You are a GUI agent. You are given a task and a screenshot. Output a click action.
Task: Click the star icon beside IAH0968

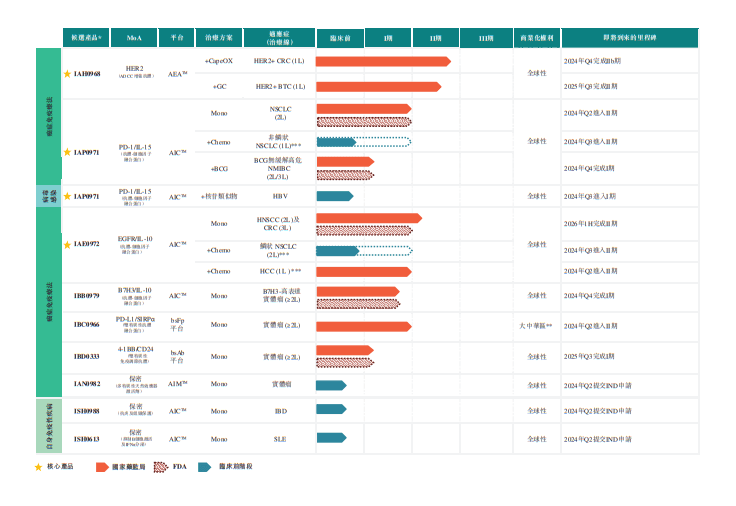pyautogui.click(x=67, y=74)
